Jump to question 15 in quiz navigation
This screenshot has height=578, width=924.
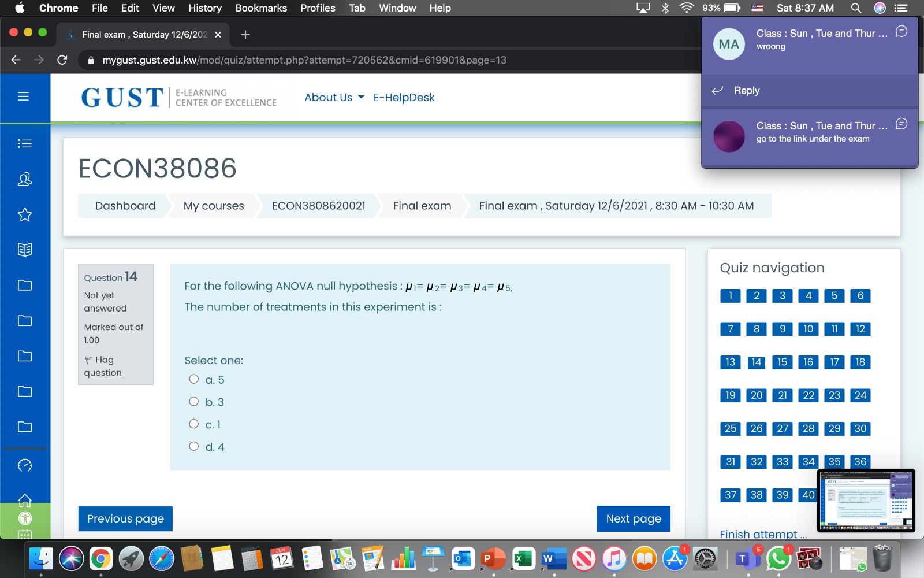coord(783,362)
